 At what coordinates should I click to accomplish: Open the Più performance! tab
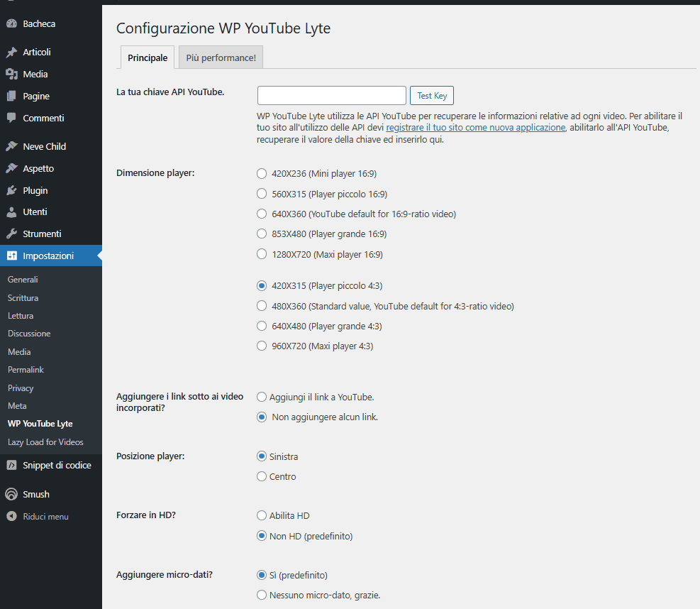tap(221, 57)
